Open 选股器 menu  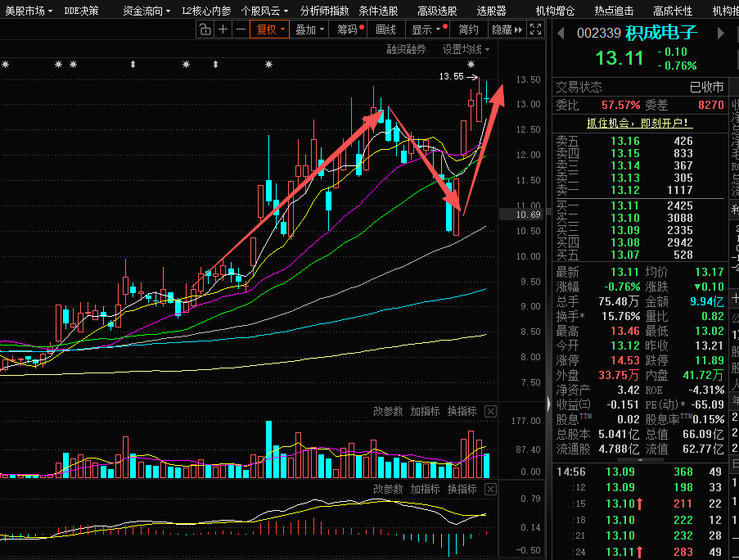click(491, 11)
